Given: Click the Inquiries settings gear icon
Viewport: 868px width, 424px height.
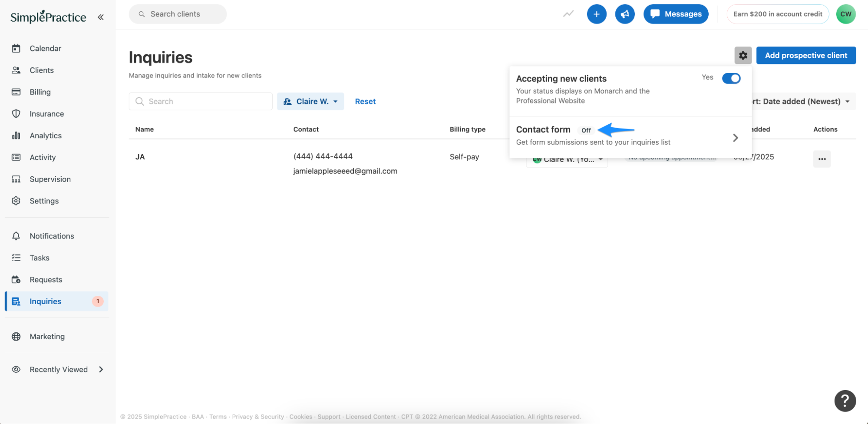Looking at the screenshot, I should (x=743, y=55).
